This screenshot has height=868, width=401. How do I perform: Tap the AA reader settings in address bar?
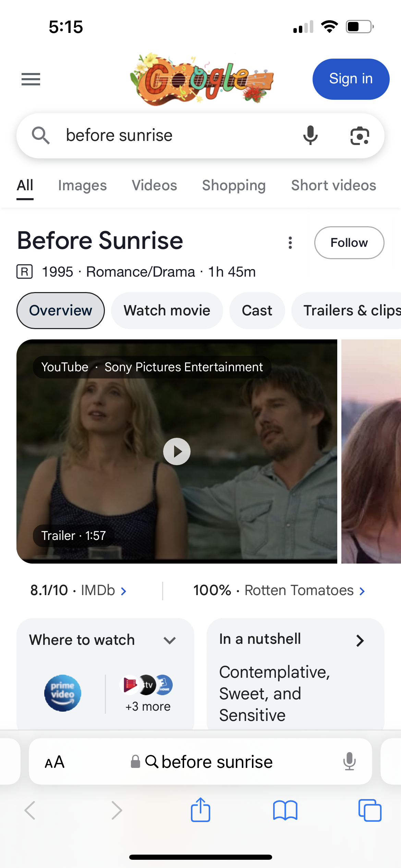[x=55, y=762]
